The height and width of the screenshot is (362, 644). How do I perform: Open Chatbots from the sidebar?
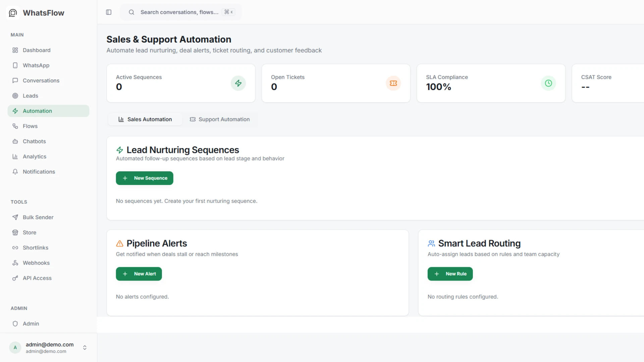[x=48, y=141]
